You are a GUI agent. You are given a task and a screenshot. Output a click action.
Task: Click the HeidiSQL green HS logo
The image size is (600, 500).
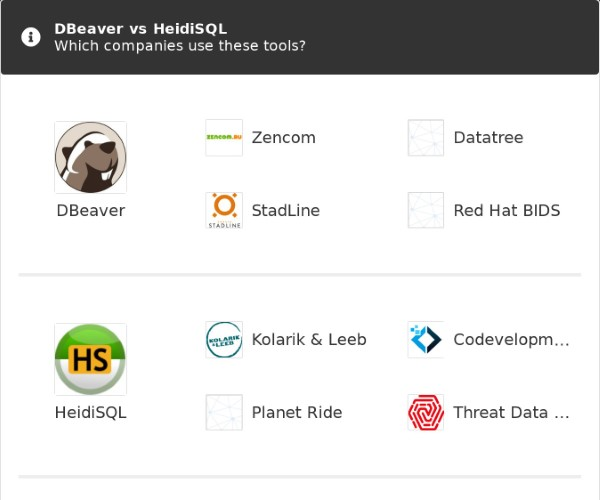coord(90,359)
